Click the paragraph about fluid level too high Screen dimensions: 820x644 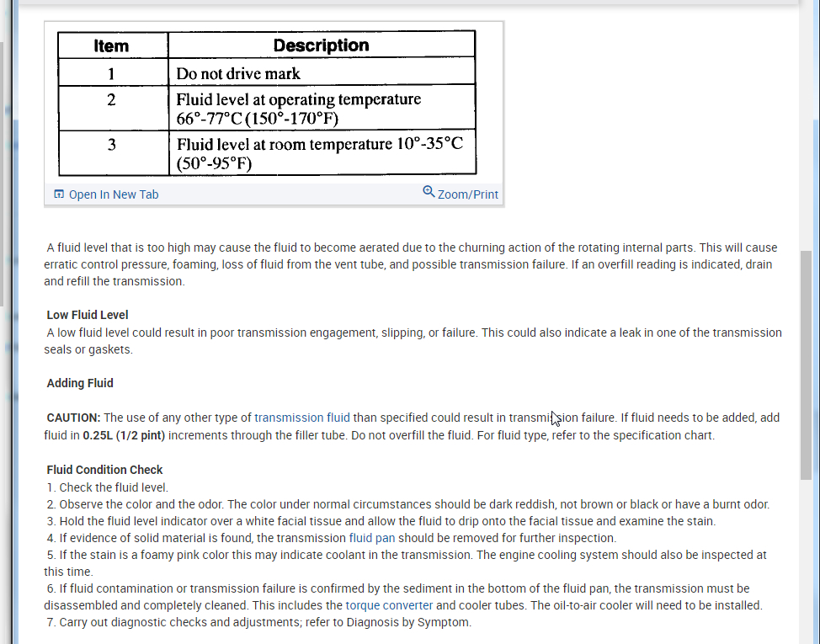click(411, 264)
